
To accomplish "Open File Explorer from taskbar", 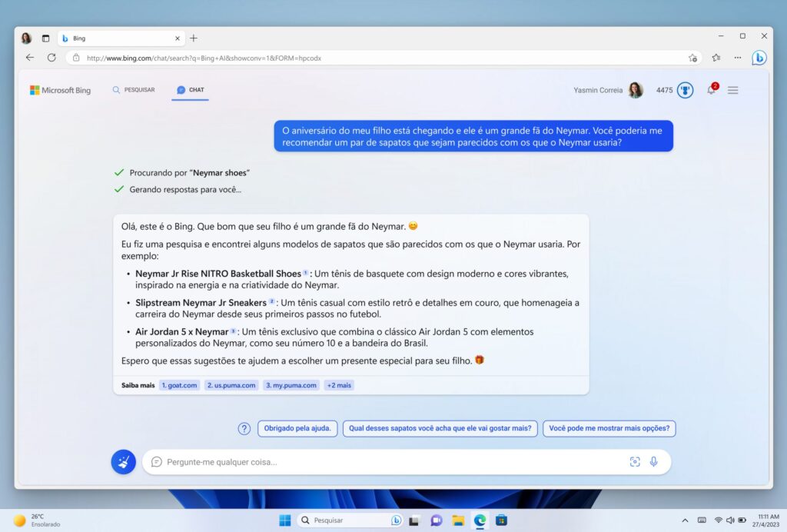I will 458,520.
